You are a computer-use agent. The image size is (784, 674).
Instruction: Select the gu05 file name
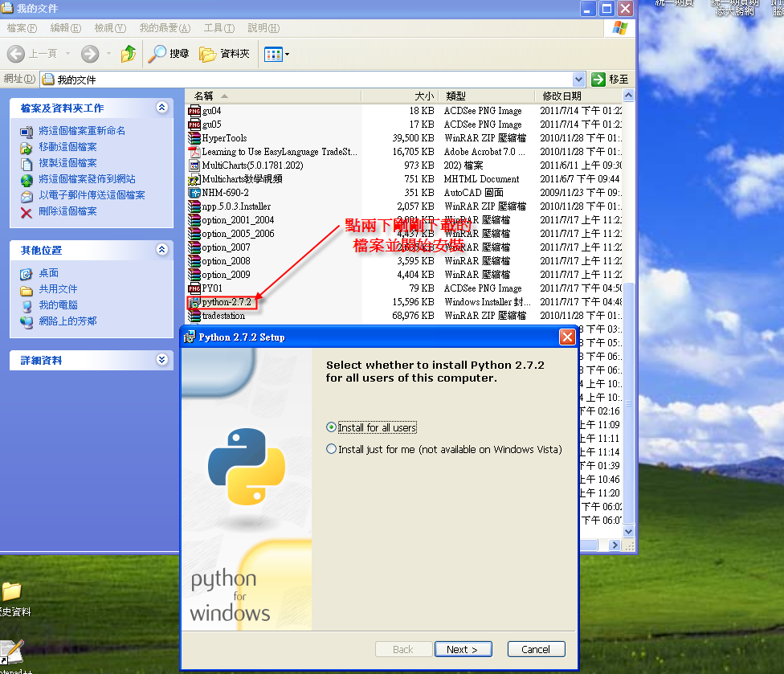[211, 124]
